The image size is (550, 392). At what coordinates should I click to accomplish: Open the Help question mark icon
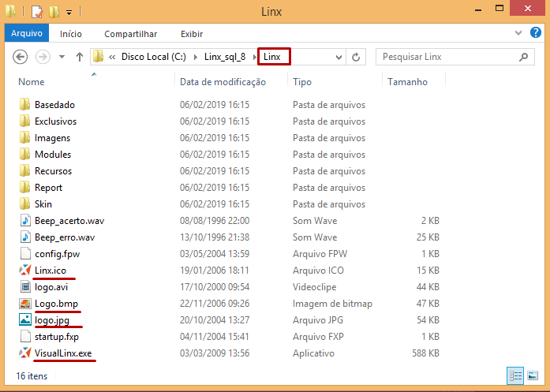pyautogui.click(x=535, y=32)
